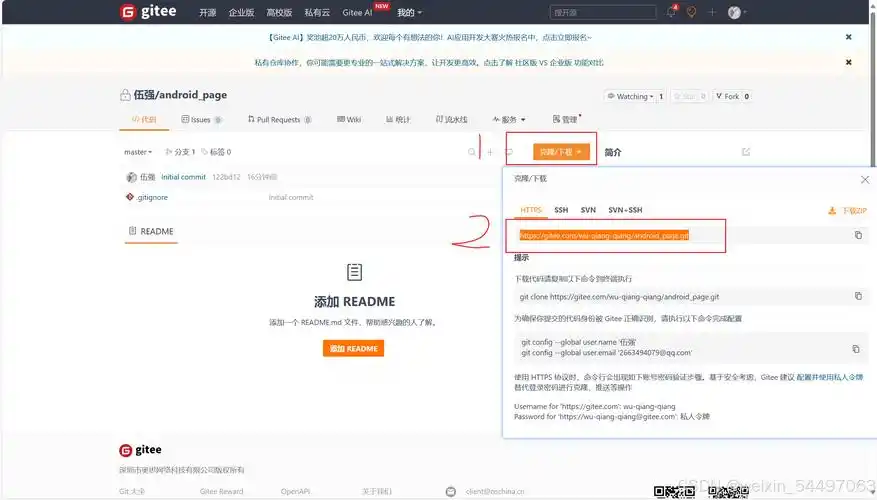Open the user avatar menu

(737, 12)
